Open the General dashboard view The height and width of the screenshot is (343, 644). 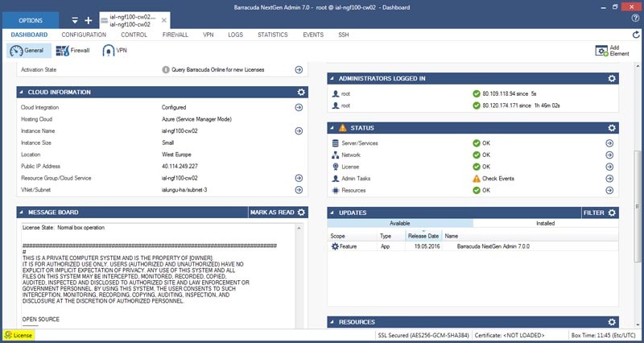click(x=27, y=51)
